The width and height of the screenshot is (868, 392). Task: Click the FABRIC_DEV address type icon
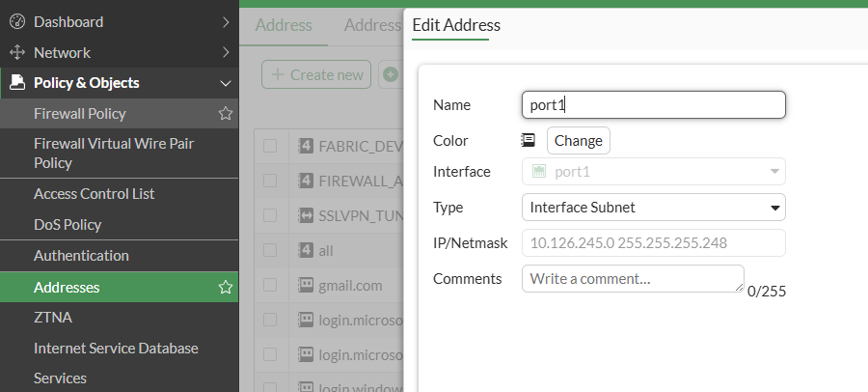tap(306, 147)
